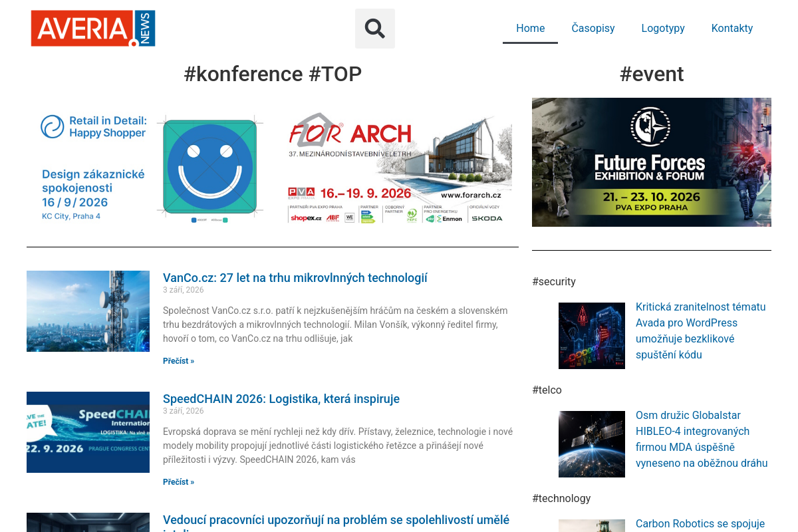Open the Kritická zranitelnost tématu Avada article

[701, 331]
